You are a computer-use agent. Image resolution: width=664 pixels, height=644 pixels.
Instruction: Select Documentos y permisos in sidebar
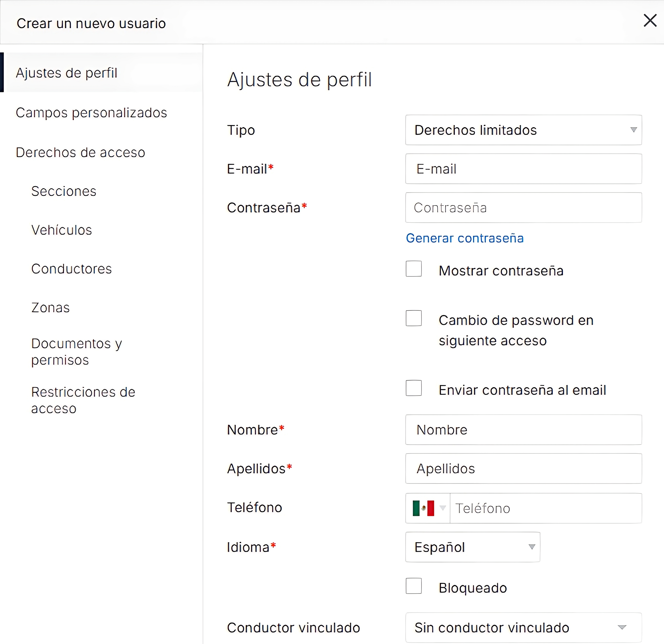(77, 351)
